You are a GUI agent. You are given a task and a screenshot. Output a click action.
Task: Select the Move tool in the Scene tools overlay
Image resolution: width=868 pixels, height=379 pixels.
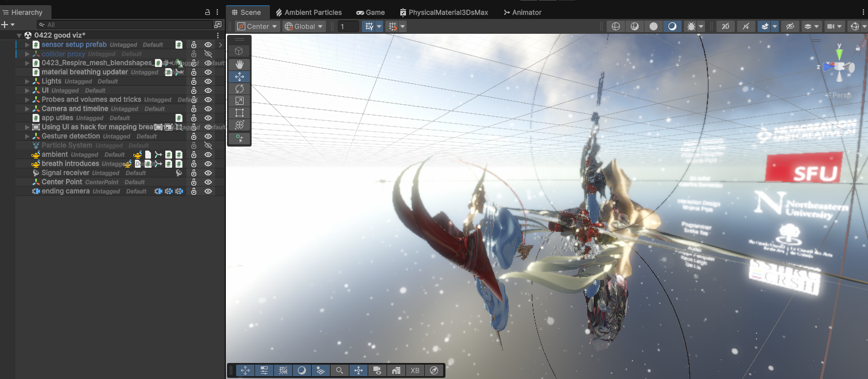[x=239, y=77]
